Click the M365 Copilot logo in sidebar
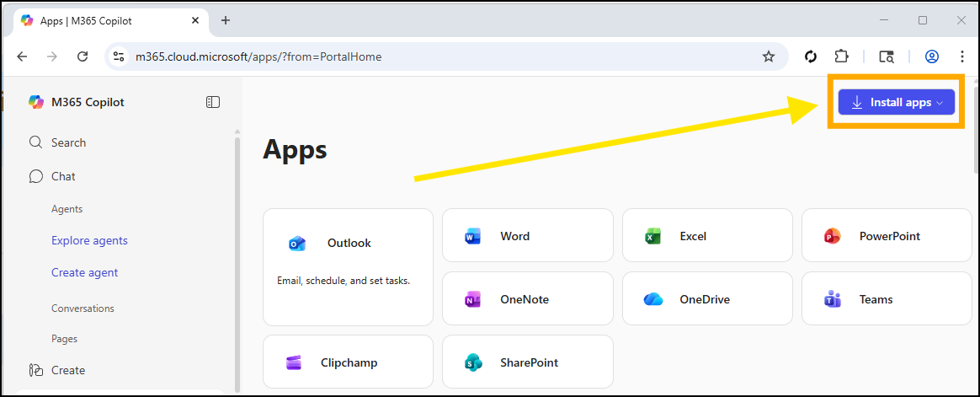The height and width of the screenshot is (397, 980). click(x=36, y=102)
